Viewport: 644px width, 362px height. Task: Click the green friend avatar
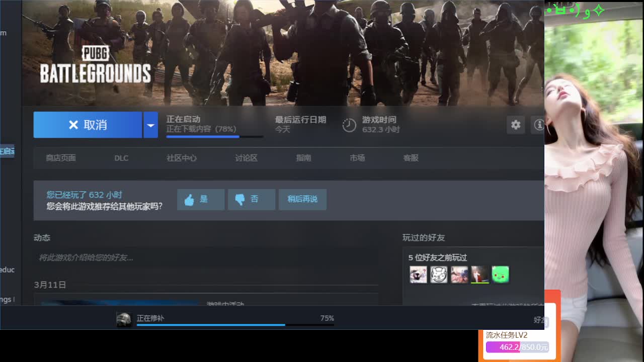(x=500, y=275)
